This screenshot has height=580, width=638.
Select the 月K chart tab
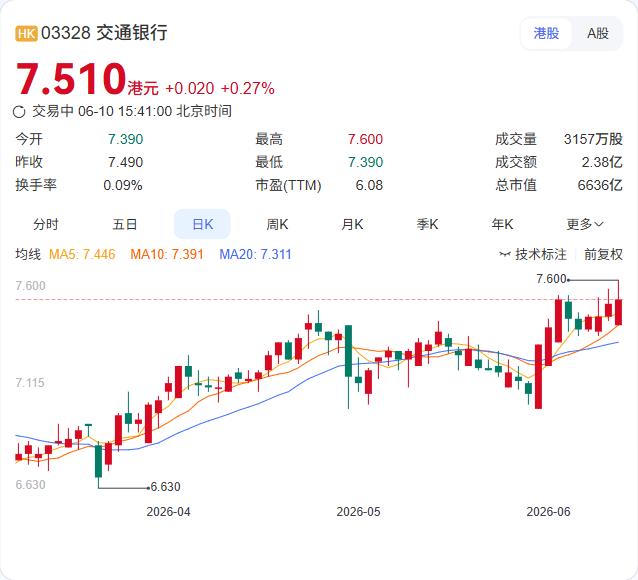coord(352,224)
